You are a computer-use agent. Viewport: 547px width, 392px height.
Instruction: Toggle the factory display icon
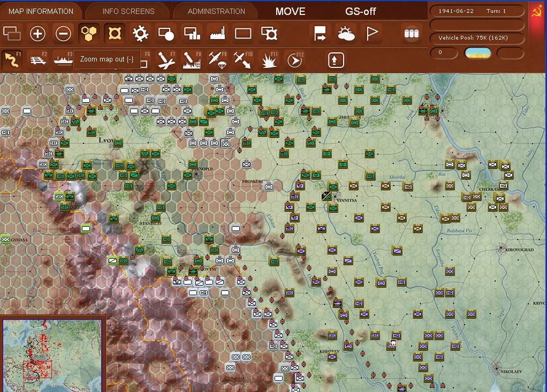[x=217, y=34]
